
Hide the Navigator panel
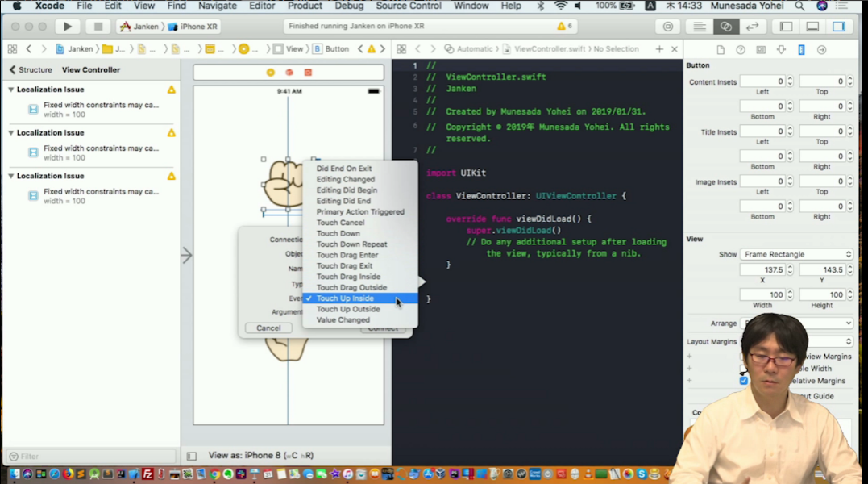click(787, 27)
